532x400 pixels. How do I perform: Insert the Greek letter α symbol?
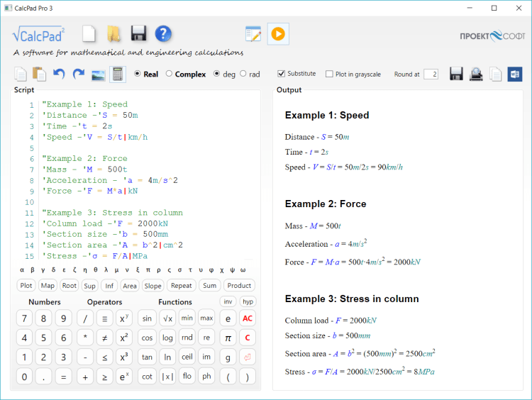pyautogui.click(x=21, y=270)
